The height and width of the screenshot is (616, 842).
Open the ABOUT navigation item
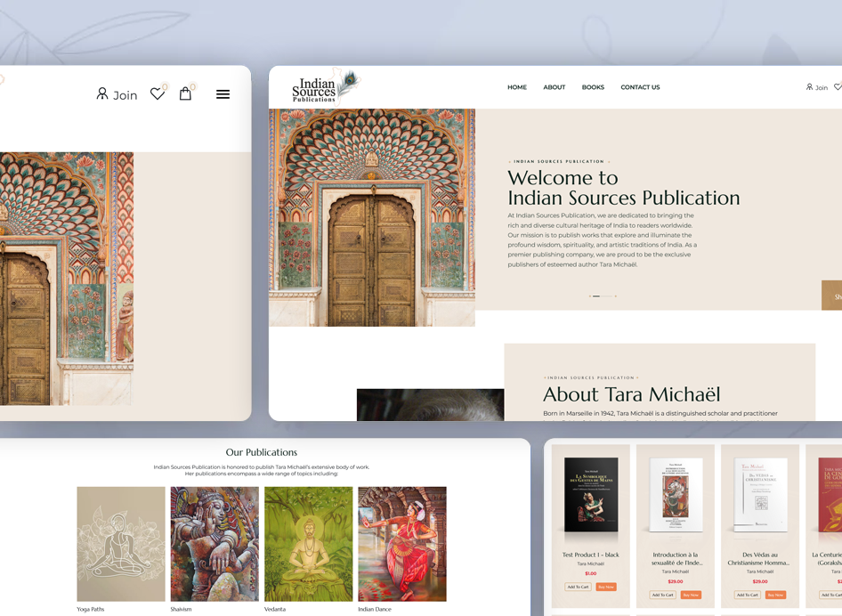pos(555,87)
